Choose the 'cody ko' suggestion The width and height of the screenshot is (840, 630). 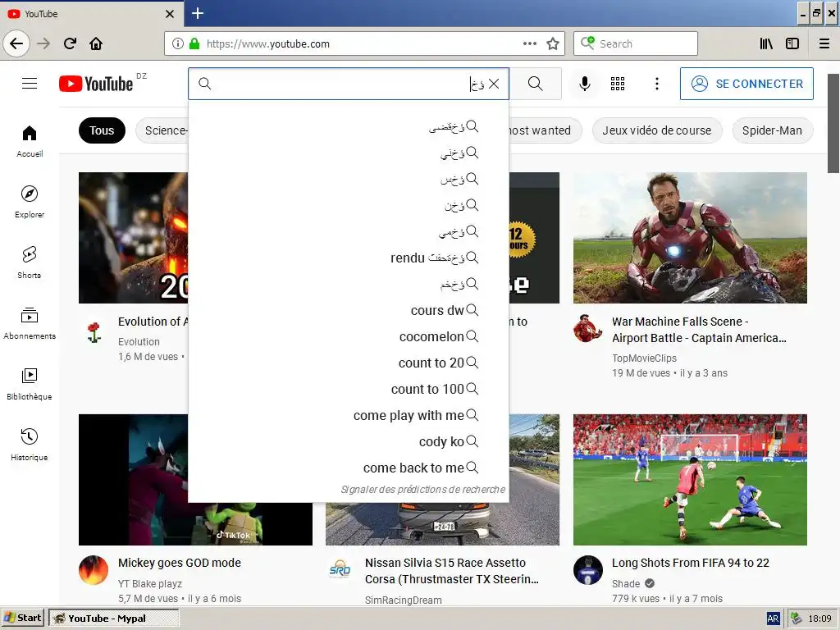pos(348,441)
